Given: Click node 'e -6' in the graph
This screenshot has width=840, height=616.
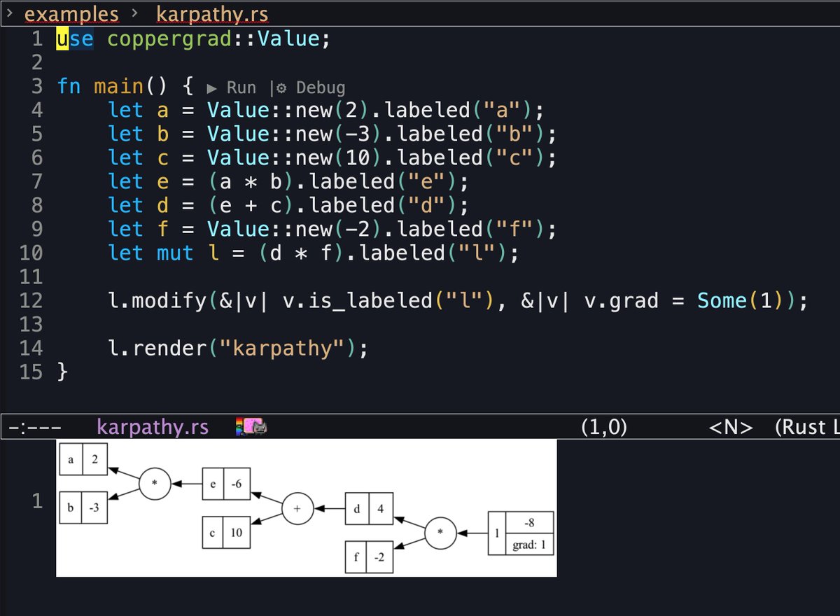Looking at the screenshot, I should click(225, 484).
